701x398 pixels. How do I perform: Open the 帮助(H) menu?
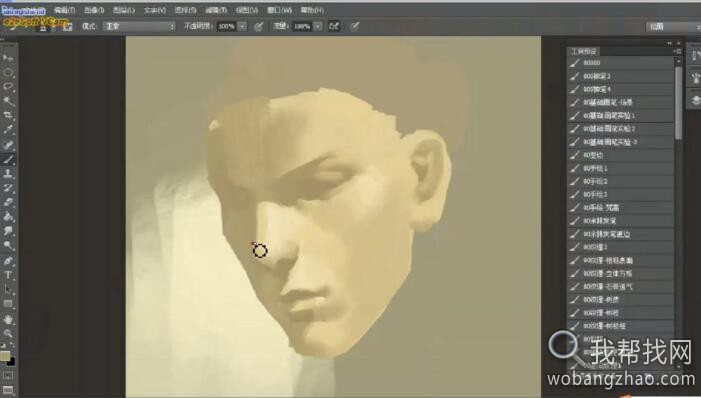click(312, 10)
